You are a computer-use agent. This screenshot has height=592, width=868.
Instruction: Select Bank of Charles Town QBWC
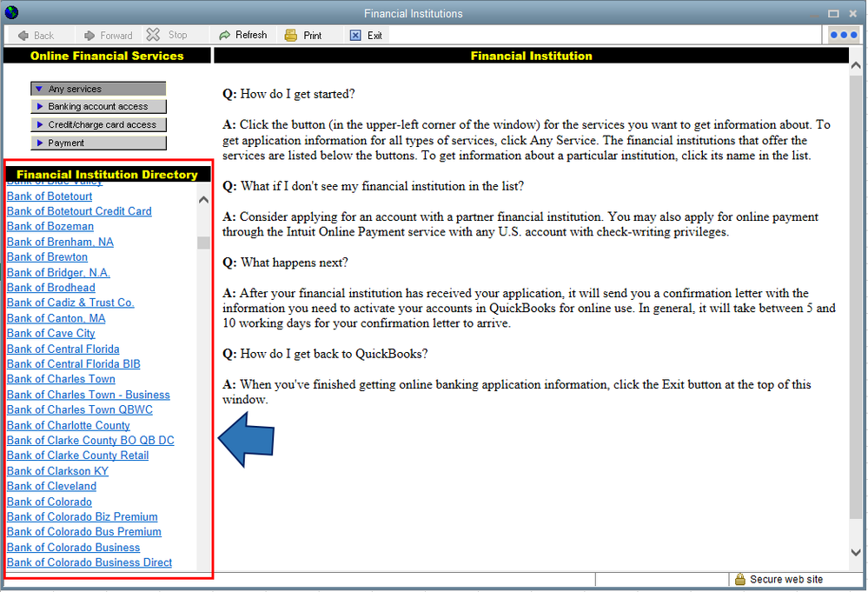80,409
